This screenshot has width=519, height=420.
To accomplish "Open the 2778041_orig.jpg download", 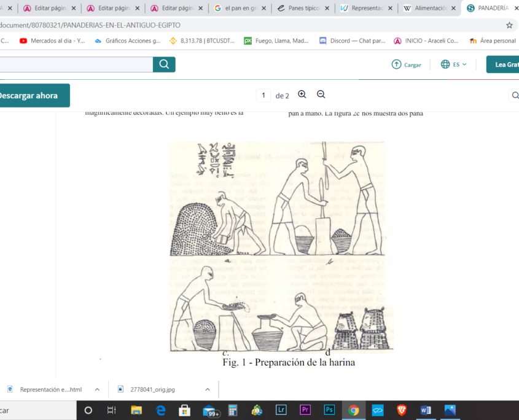I will click(x=152, y=389).
